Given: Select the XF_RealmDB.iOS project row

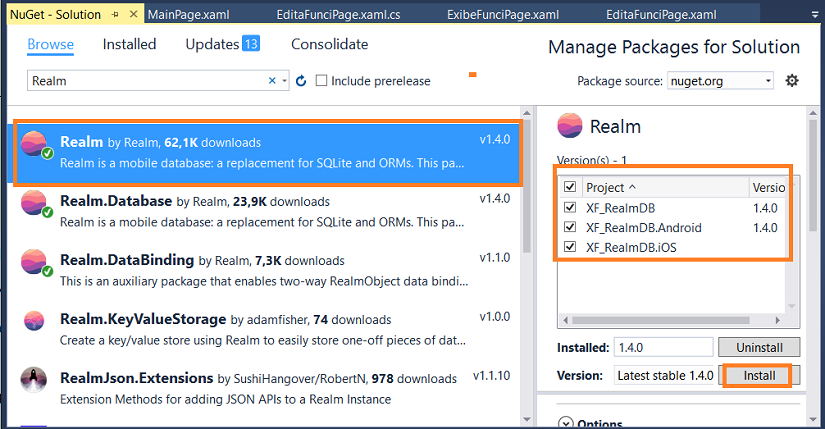Looking at the screenshot, I should tap(673, 247).
